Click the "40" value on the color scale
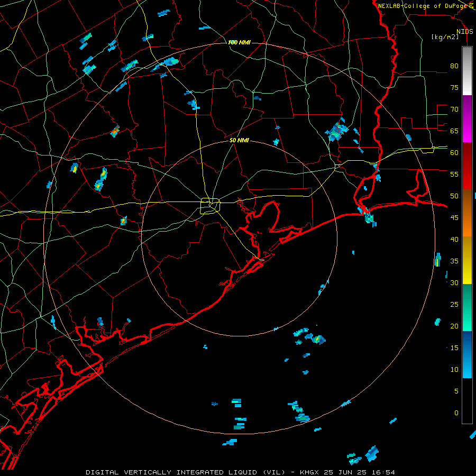The image size is (476, 476). pyautogui.click(x=454, y=240)
